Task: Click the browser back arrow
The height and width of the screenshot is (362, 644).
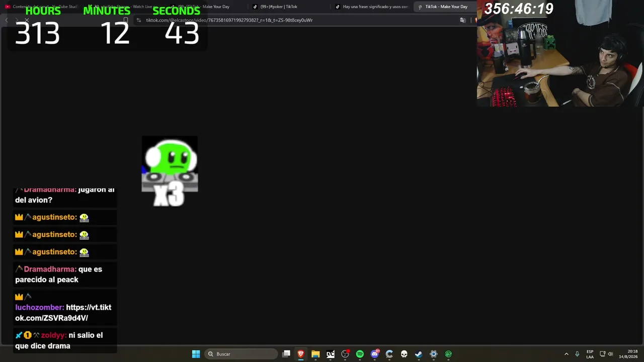Action: 6,20
